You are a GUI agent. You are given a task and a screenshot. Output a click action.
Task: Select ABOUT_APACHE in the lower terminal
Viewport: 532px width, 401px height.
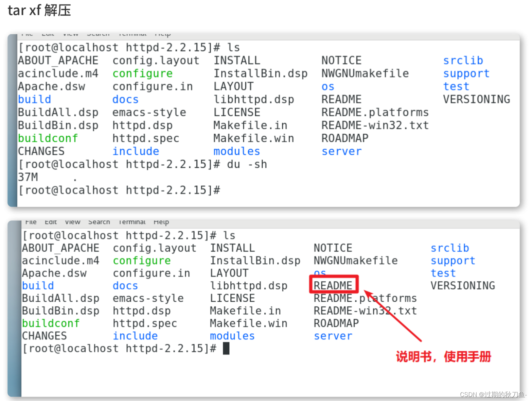[61, 248]
